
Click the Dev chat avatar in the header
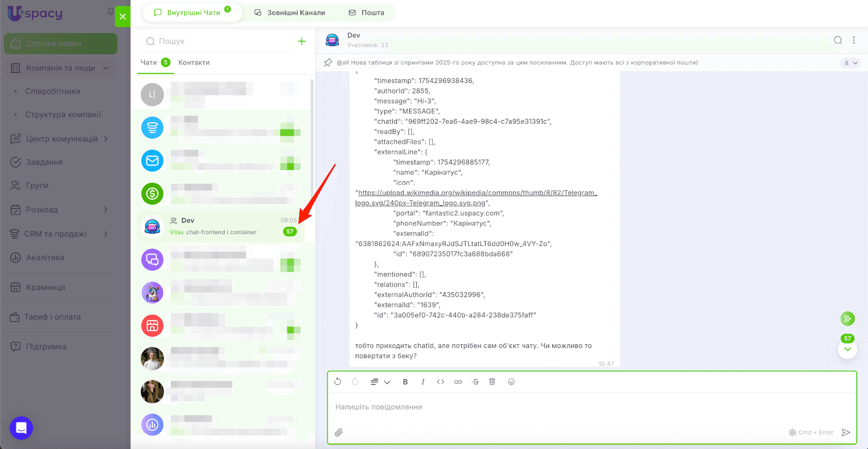pyautogui.click(x=332, y=40)
